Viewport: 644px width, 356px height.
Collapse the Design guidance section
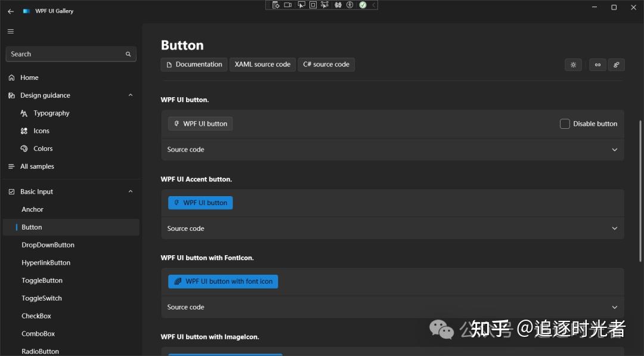(x=130, y=95)
